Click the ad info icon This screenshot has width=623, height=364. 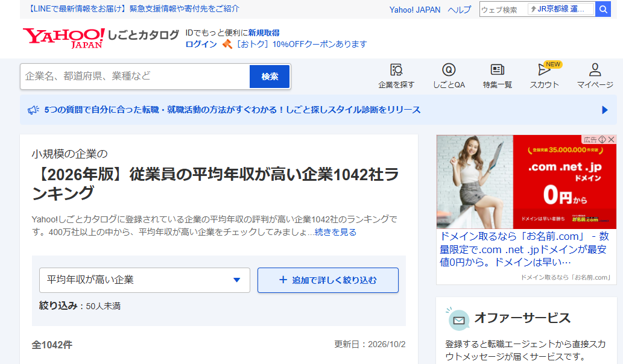[602, 139]
